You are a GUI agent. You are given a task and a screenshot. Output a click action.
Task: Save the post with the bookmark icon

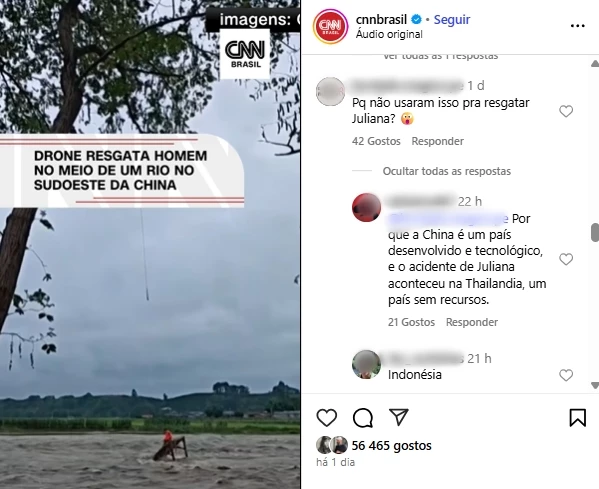(577, 418)
